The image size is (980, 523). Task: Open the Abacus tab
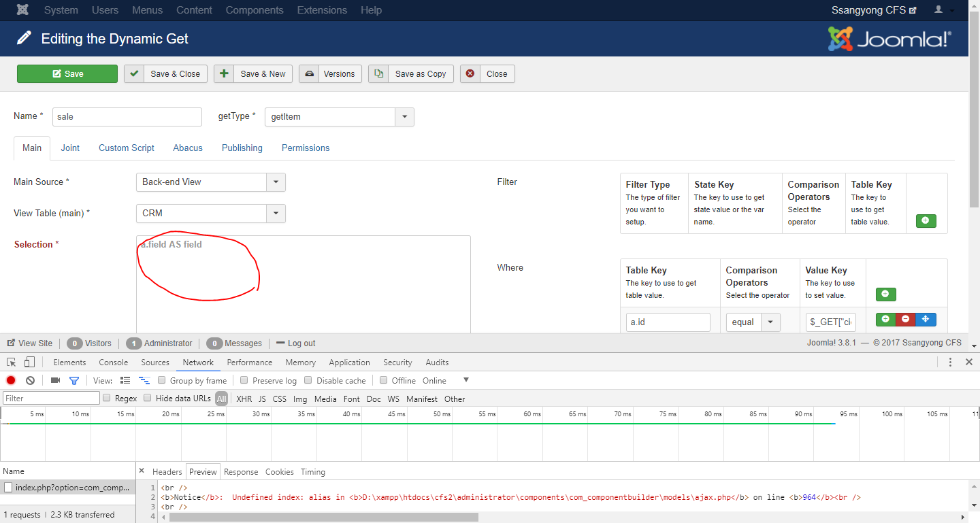point(188,148)
